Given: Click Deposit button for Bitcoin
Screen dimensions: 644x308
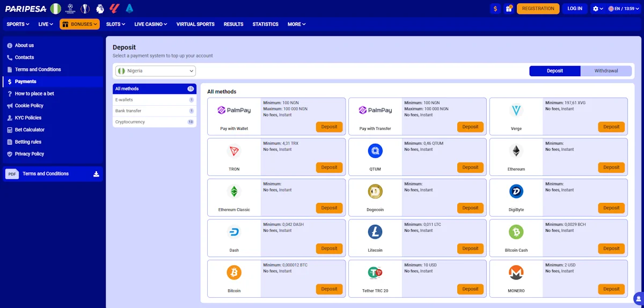Looking at the screenshot, I should [x=329, y=289].
